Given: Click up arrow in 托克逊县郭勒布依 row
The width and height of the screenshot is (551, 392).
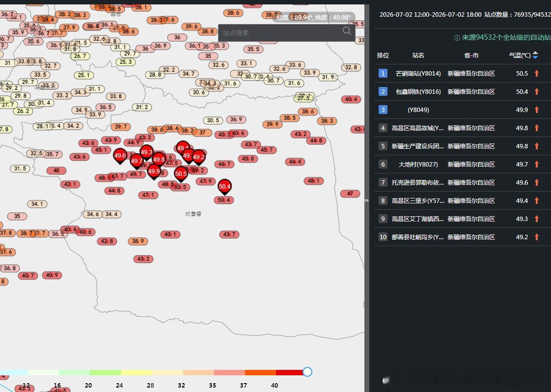Looking at the screenshot, I should tap(537, 182).
